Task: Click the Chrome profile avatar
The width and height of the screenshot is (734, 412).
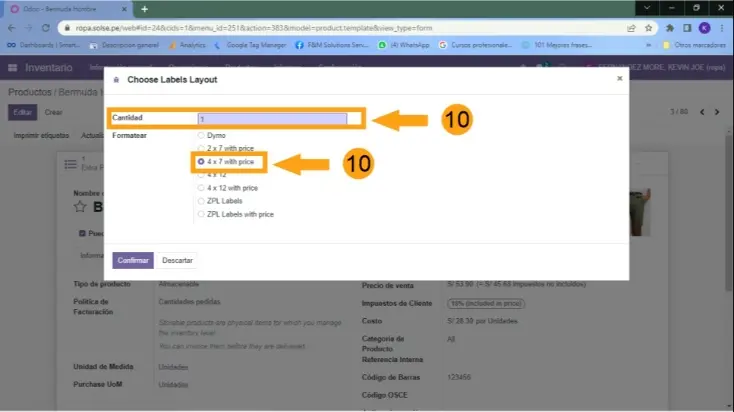Action: 704,28
